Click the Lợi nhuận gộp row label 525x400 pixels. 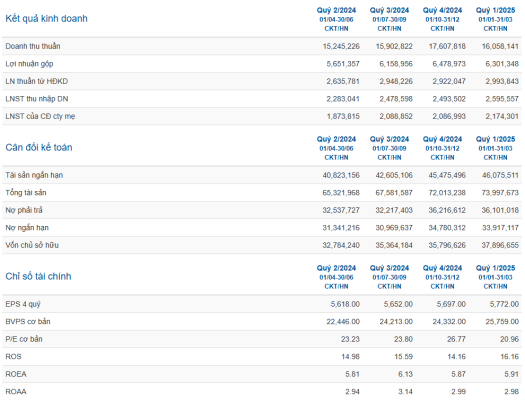point(29,64)
